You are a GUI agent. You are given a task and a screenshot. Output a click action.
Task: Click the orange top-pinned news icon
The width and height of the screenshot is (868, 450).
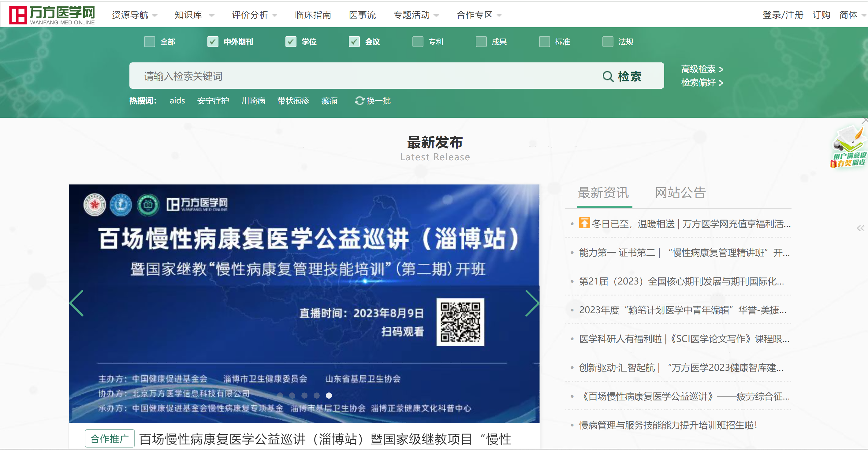(584, 223)
